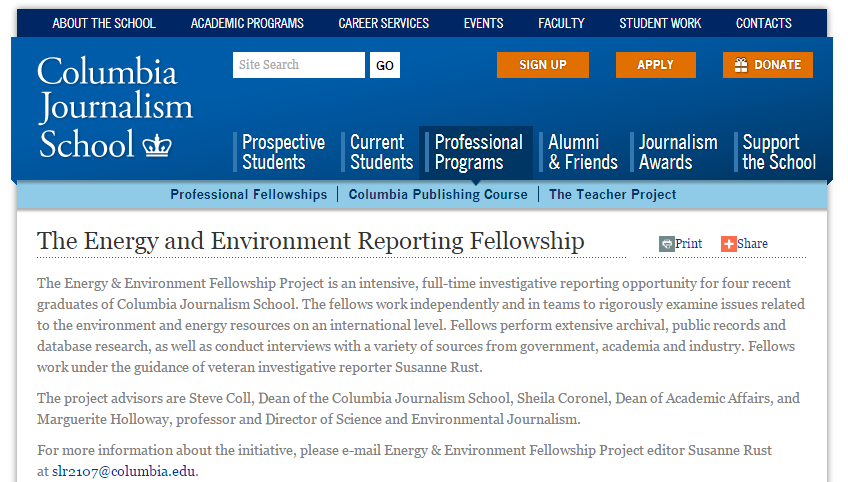Click the Print icon
The width and height of the screenshot is (848, 482).
click(666, 244)
